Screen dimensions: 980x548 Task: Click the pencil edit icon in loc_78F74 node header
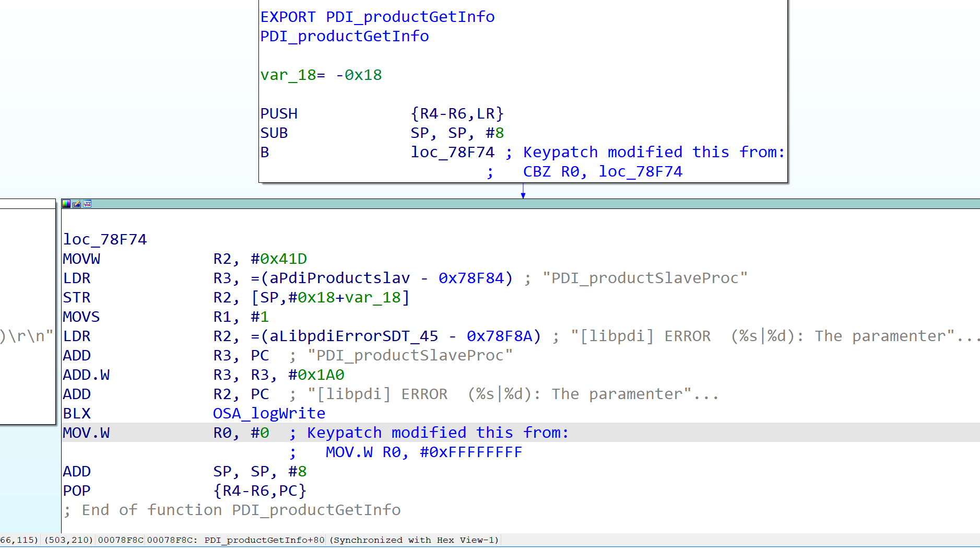tap(77, 204)
